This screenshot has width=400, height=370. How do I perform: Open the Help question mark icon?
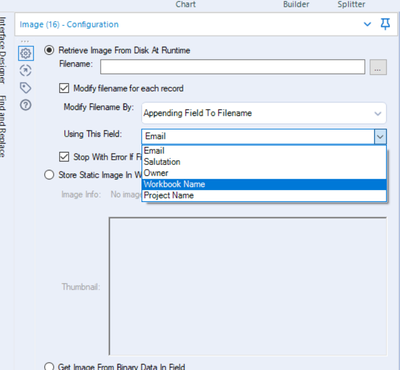(x=26, y=105)
